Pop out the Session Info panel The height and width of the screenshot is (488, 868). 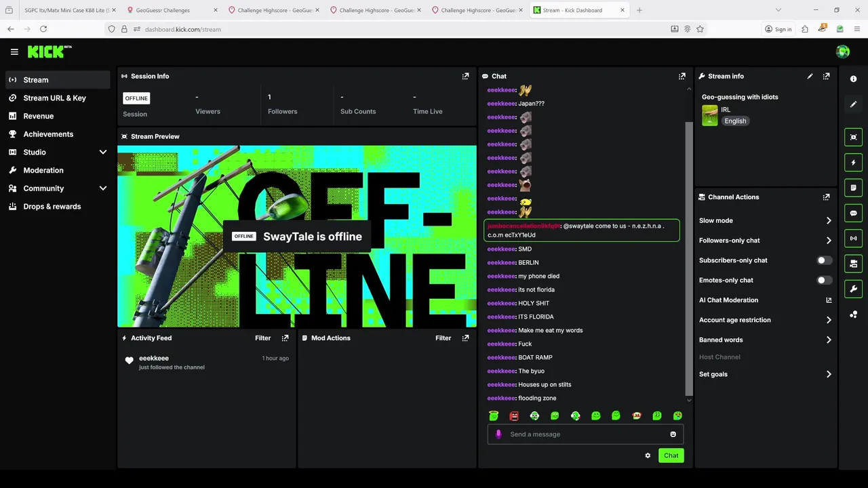465,76
